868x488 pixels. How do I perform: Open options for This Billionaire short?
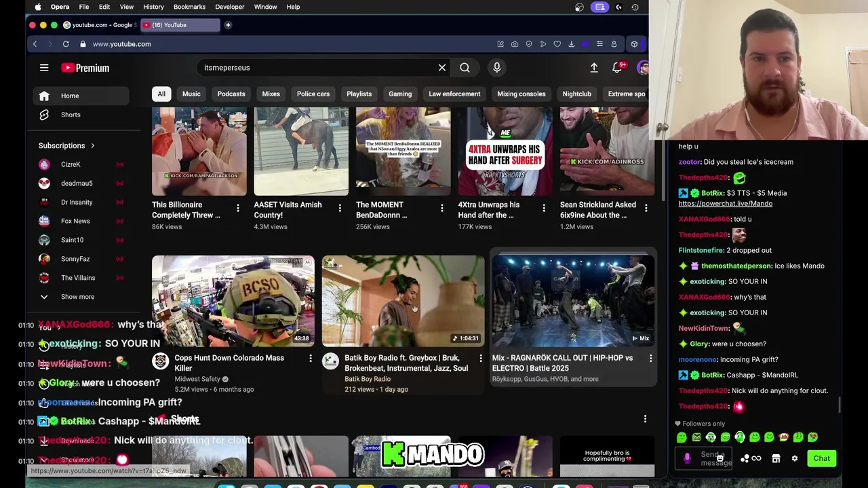238,208
